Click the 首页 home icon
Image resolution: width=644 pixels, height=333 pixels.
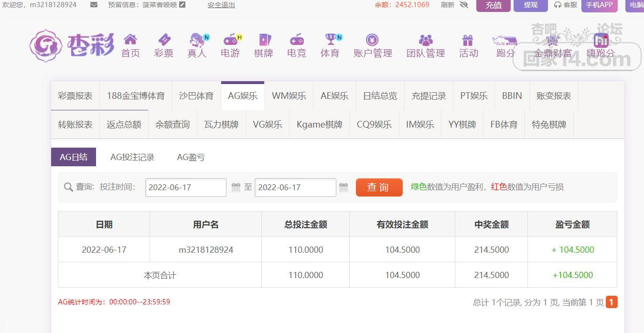click(x=130, y=40)
